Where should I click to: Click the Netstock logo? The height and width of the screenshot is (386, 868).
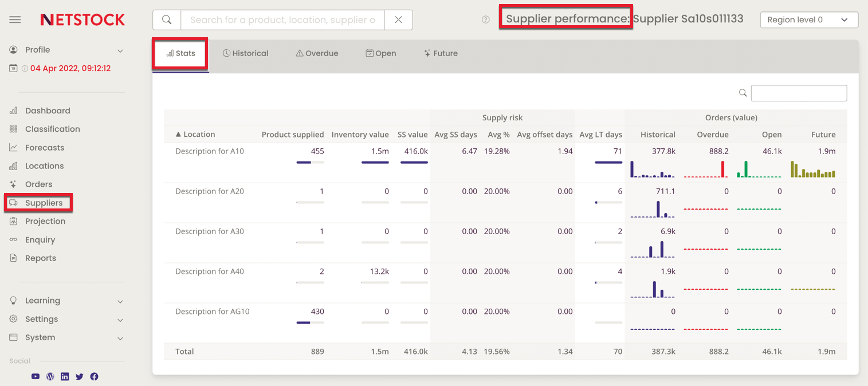click(x=82, y=19)
